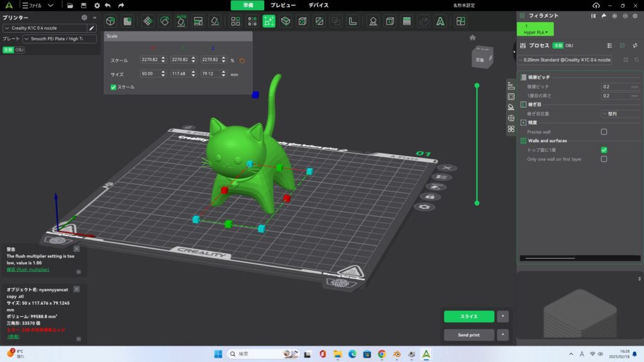Open the 0.20mm Standard process preset dropdown
The image size is (644, 362).
pos(564,60)
